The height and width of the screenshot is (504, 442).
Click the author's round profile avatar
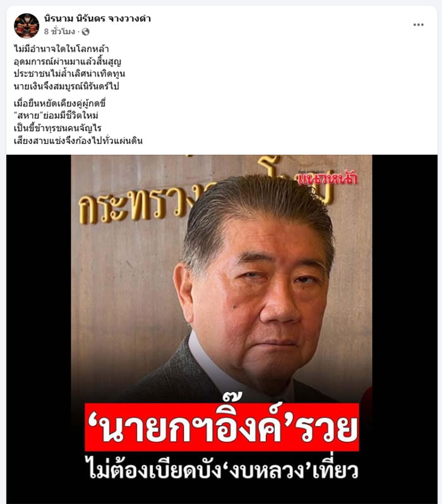[27, 26]
